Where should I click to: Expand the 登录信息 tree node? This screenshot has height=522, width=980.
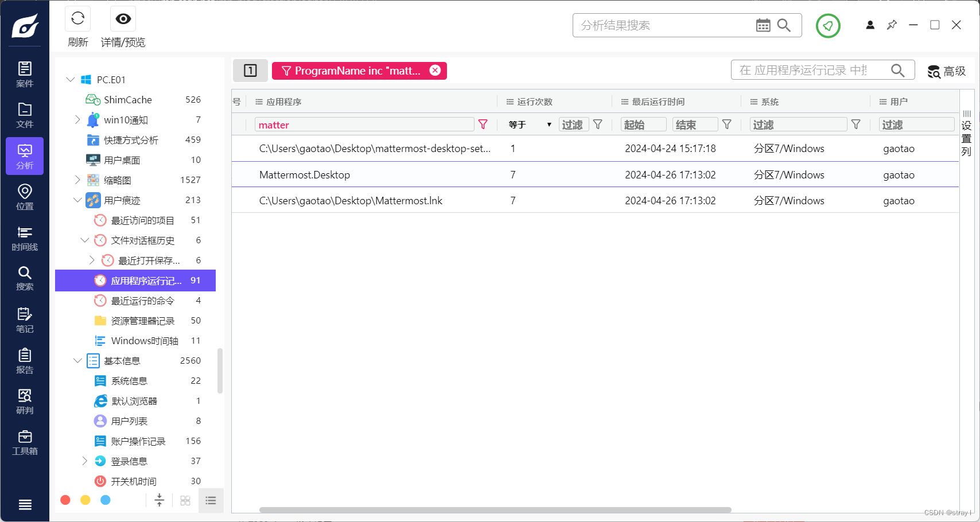coord(85,461)
